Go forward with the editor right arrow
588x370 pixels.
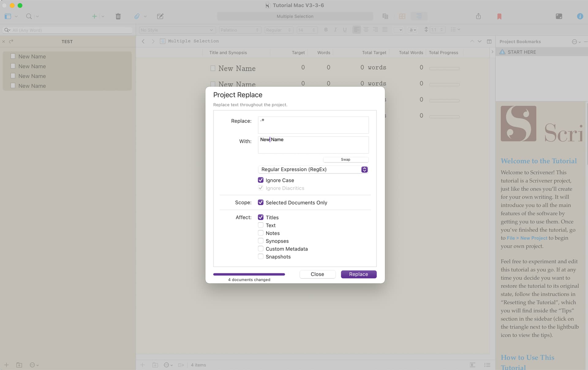point(153,41)
